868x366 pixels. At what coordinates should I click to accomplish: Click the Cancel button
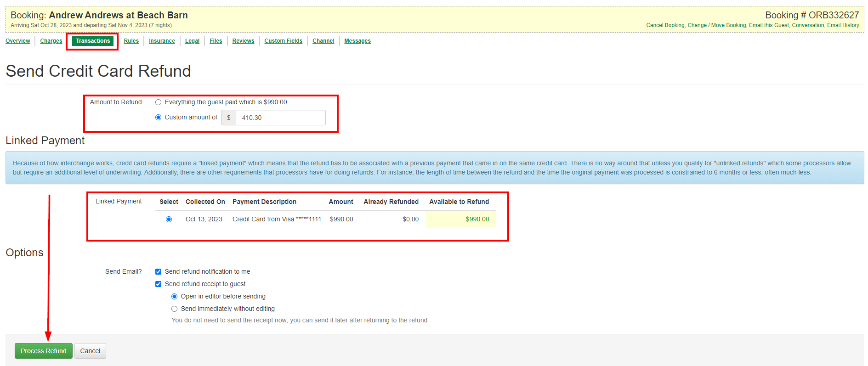coord(90,351)
